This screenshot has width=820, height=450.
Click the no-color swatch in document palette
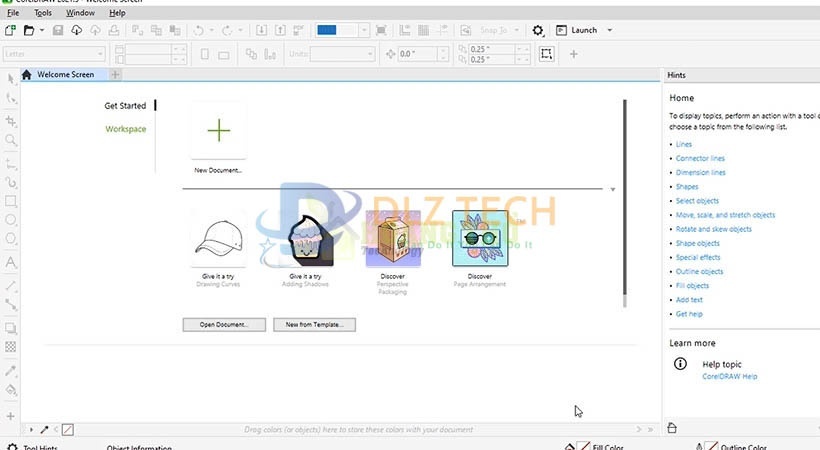(x=67, y=429)
